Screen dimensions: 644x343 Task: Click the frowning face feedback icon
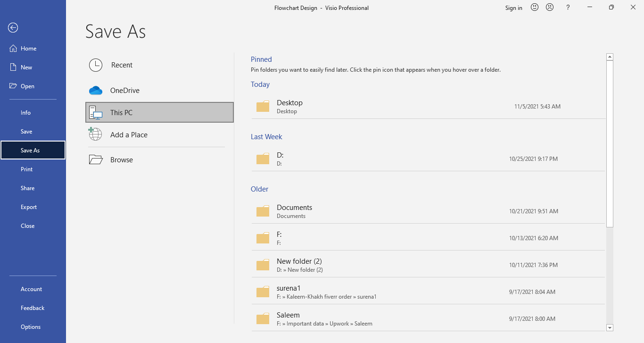pos(550,7)
